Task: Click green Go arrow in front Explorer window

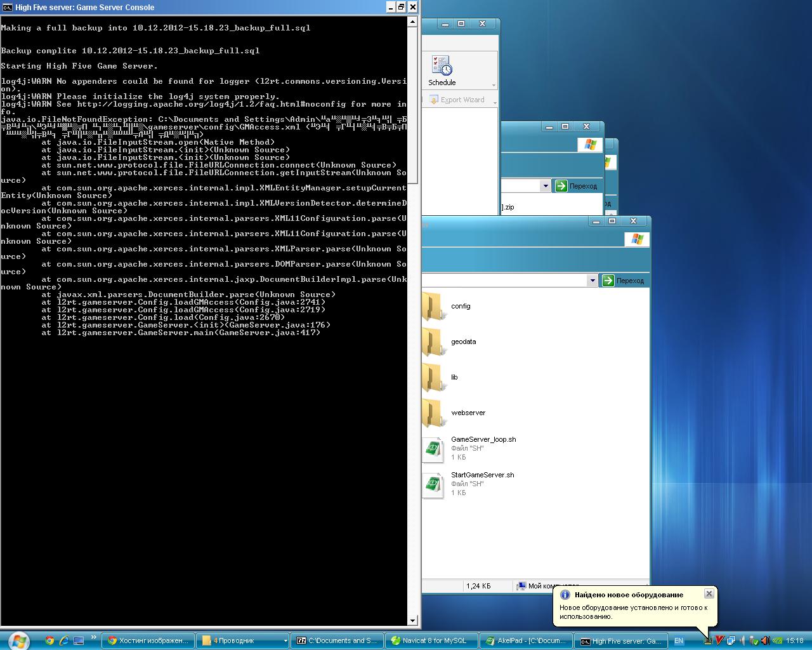Action: 608,281
